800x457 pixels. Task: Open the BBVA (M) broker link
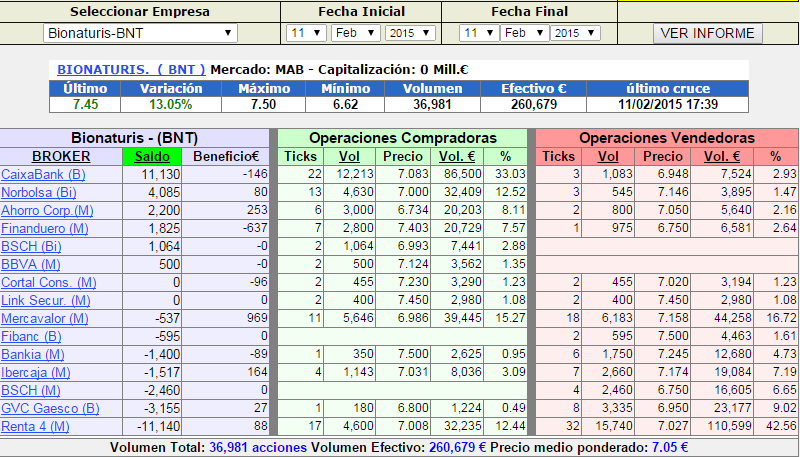point(31,265)
